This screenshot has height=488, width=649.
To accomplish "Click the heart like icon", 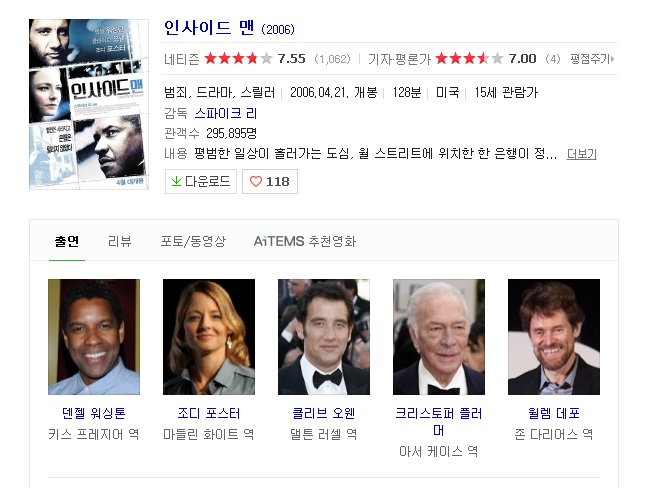I will [x=256, y=181].
